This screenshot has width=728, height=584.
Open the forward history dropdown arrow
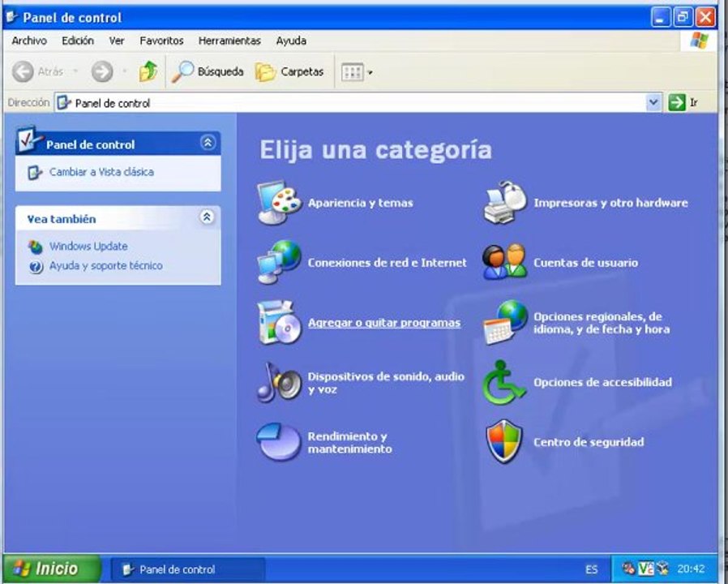tap(125, 71)
